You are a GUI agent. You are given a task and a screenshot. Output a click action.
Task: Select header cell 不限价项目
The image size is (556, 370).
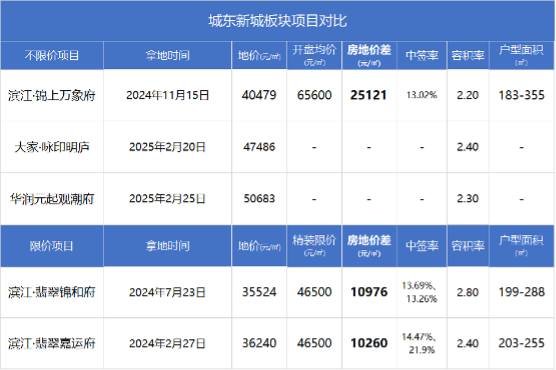(x=52, y=55)
